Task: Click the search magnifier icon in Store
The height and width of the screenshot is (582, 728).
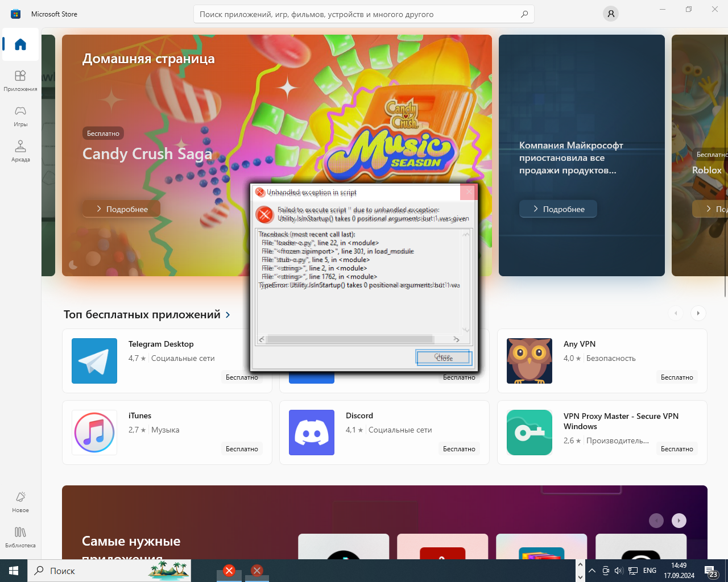Action: click(524, 14)
